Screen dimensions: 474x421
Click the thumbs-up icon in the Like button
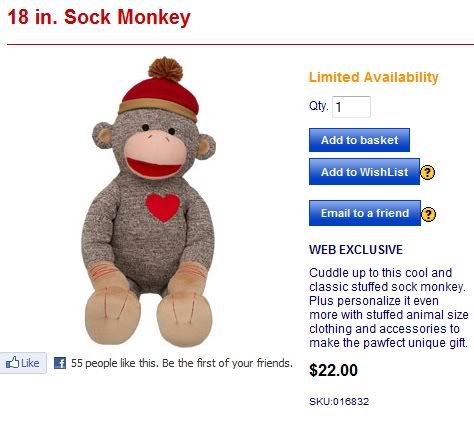pos(13,362)
